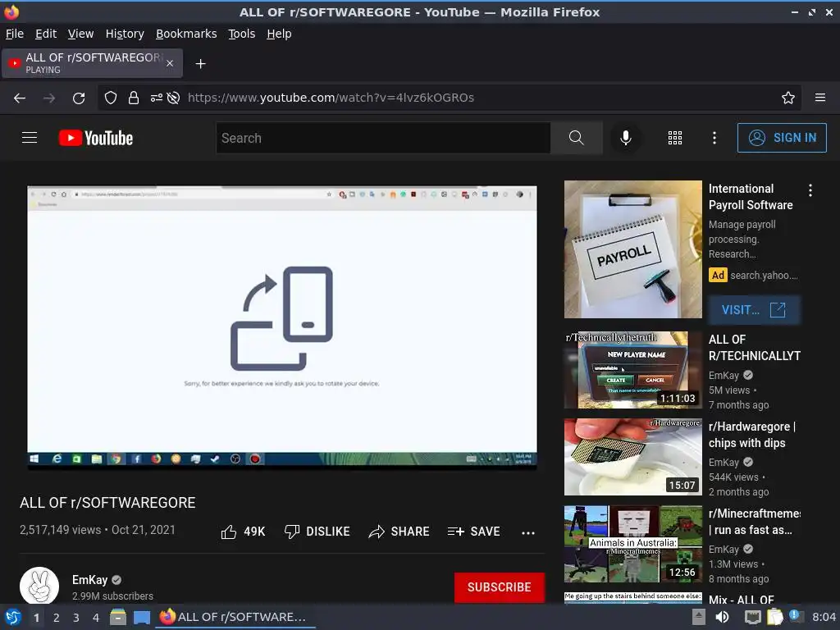
Task: Open the desktop start menu bird icon
Action: click(x=12, y=617)
